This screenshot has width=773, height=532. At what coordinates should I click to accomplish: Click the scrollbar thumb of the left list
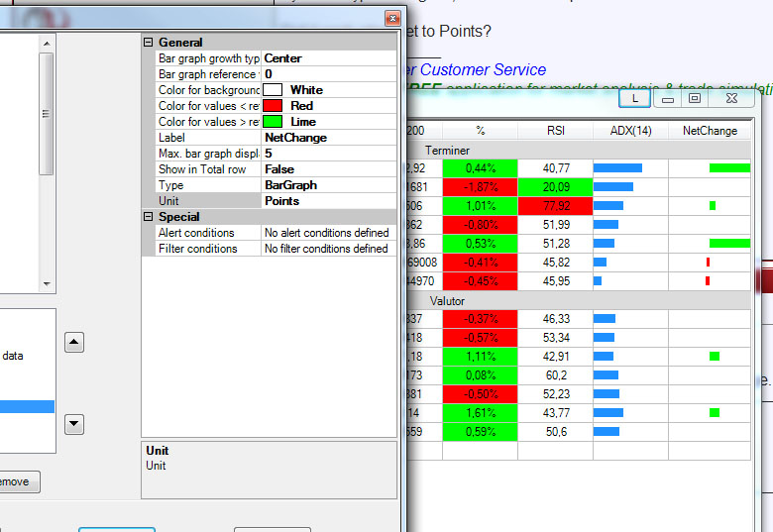pyautogui.click(x=47, y=114)
